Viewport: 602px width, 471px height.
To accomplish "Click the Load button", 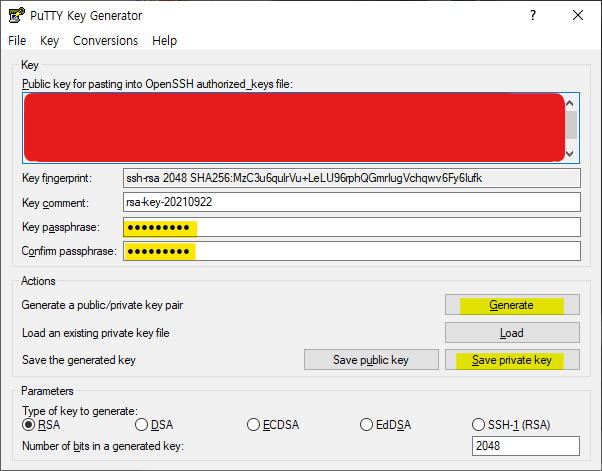I will tap(512, 332).
